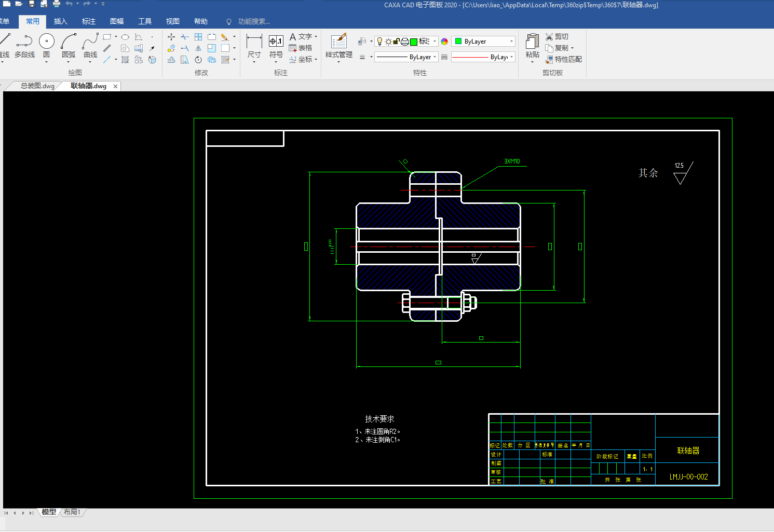Select the 圆弧 (arc) drawing tool
This screenshot has height=532, width=774.
[69, 42]
